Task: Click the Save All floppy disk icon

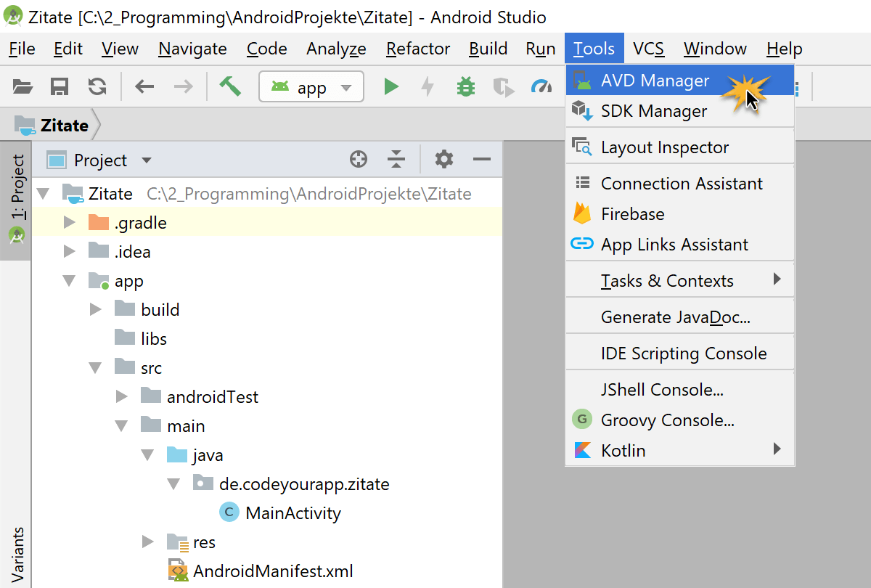Action: [60, 87]
